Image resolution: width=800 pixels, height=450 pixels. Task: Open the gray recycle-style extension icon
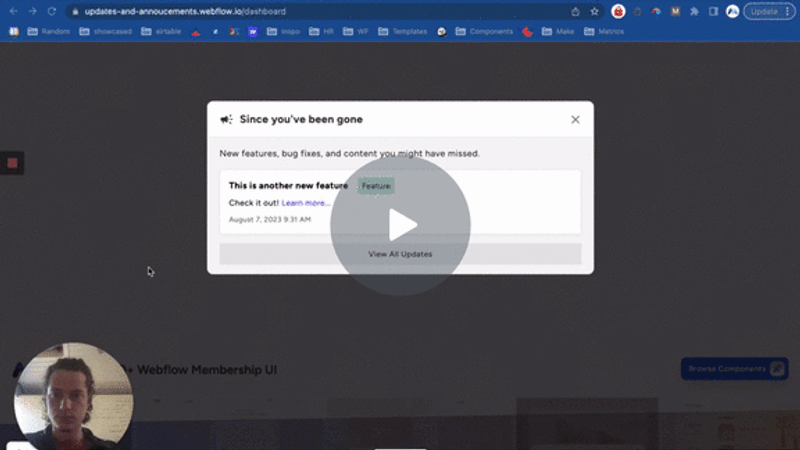[637, 11]
